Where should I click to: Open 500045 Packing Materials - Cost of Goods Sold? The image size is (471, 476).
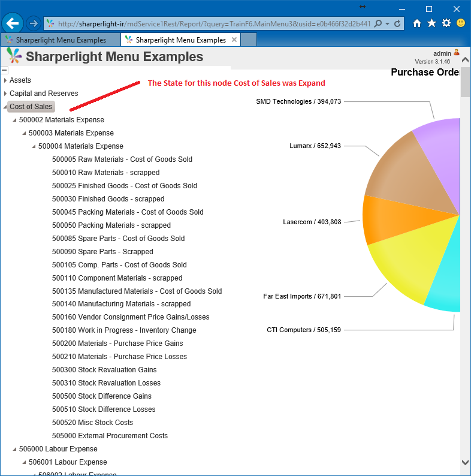point(128,212)
